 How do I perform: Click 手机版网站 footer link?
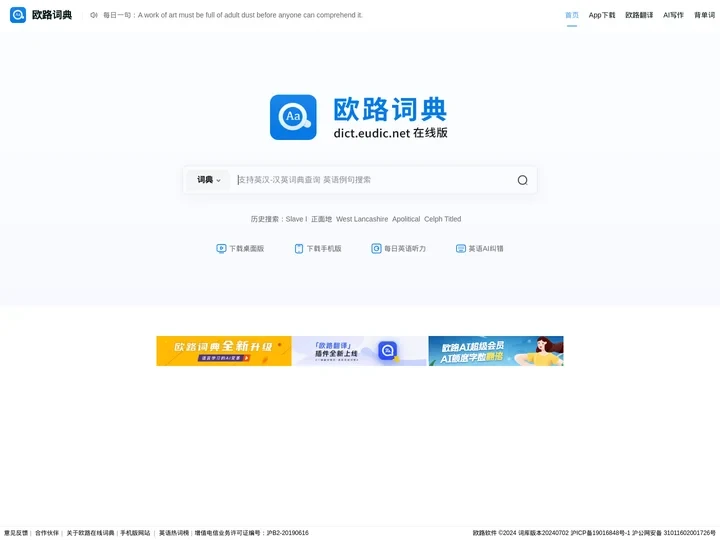135,533
